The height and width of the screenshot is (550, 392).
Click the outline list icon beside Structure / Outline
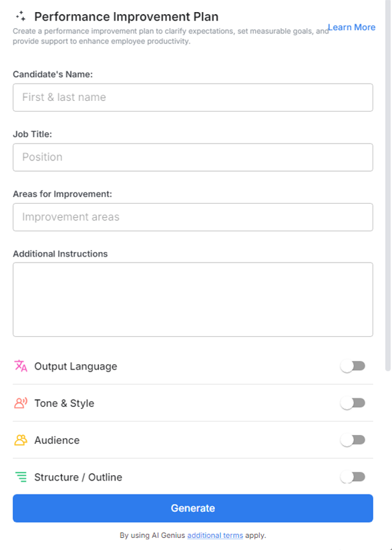coord(19,477)
